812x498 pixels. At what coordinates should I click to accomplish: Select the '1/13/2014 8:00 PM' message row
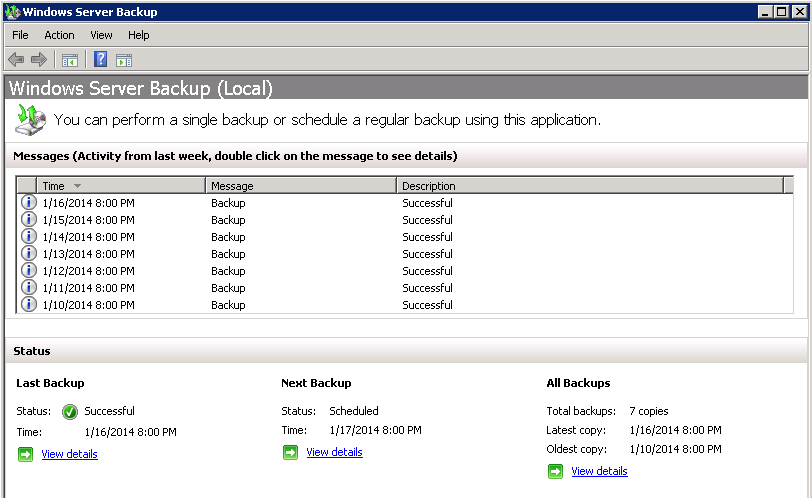pos(405,254)
